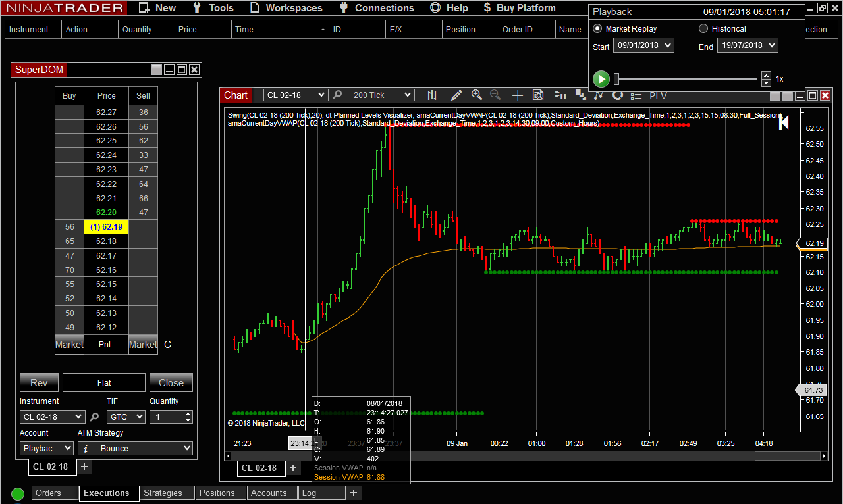
Task: Open the Tools menu
Action: coord(213,8)
